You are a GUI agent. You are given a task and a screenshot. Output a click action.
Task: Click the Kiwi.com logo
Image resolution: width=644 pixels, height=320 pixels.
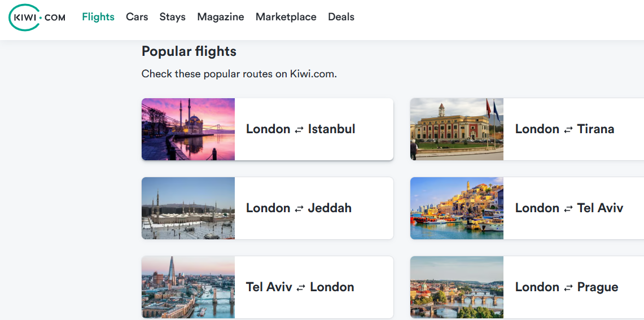37,17
